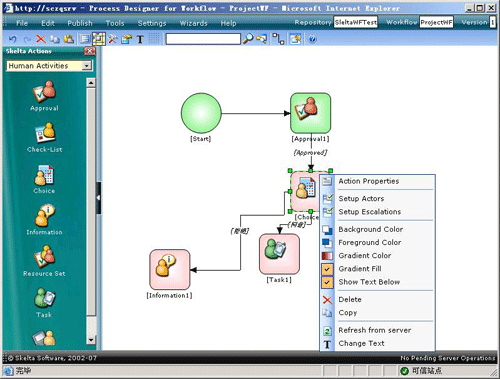Collapse the sidebar using the splitter arrow

tap(98, 198)
